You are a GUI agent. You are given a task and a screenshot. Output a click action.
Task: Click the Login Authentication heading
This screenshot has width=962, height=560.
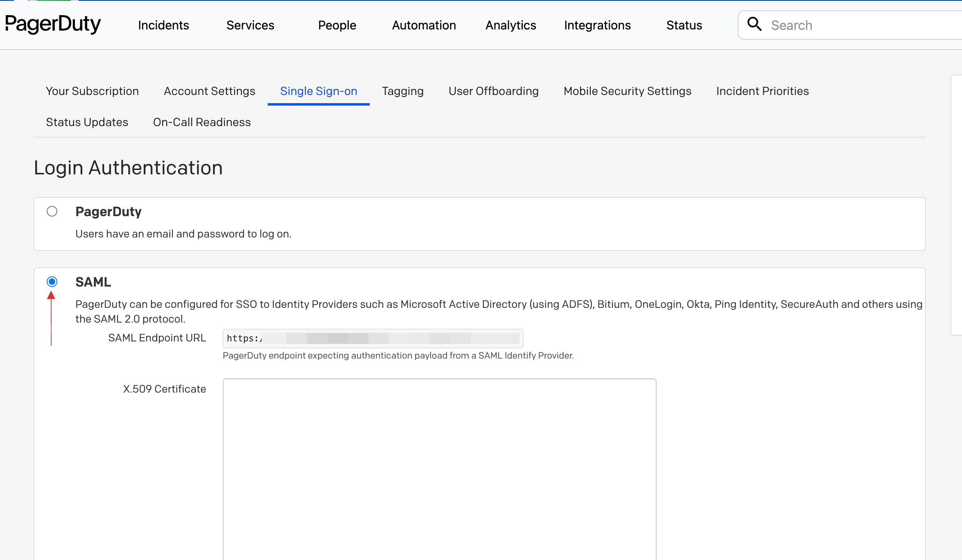pyautogui.click(x=128, y=168)
